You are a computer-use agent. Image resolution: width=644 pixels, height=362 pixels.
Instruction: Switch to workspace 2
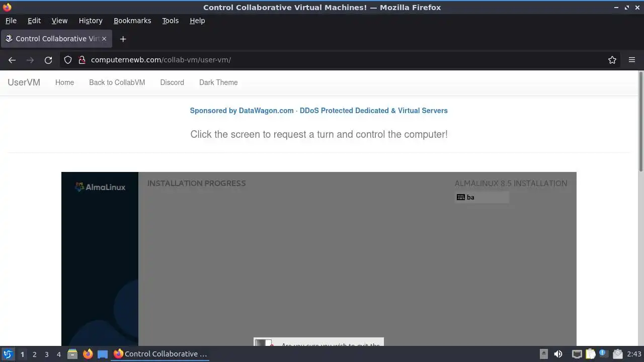pos(34,354)
